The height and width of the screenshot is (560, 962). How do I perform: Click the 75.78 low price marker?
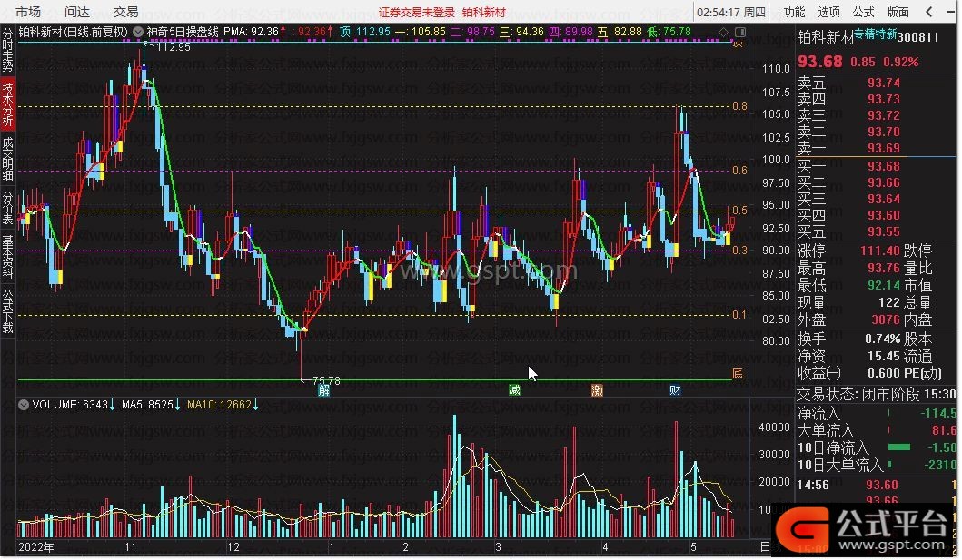pyautogui.click(x=326, y=381)
